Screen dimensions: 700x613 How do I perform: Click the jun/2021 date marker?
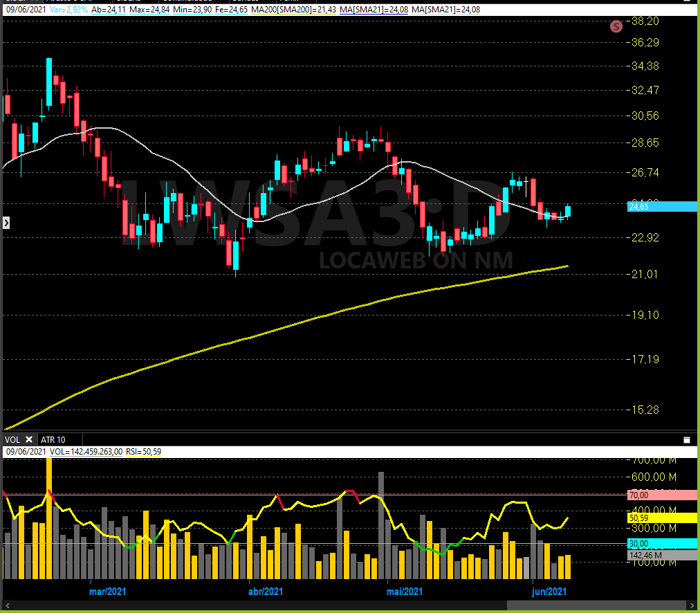(x=549, y=592)
